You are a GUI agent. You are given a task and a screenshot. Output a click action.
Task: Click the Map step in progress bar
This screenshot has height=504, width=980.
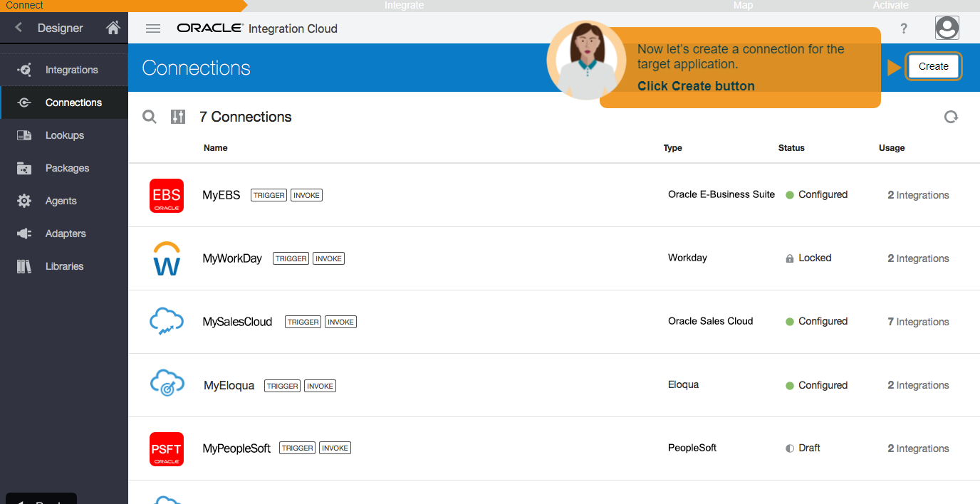click(x=743, y=5)
